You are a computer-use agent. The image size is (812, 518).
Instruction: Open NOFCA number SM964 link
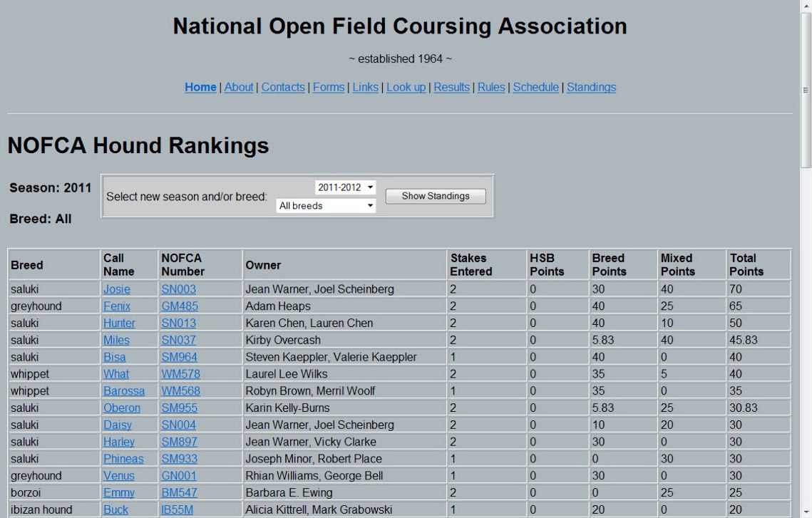tap(179, 358)
